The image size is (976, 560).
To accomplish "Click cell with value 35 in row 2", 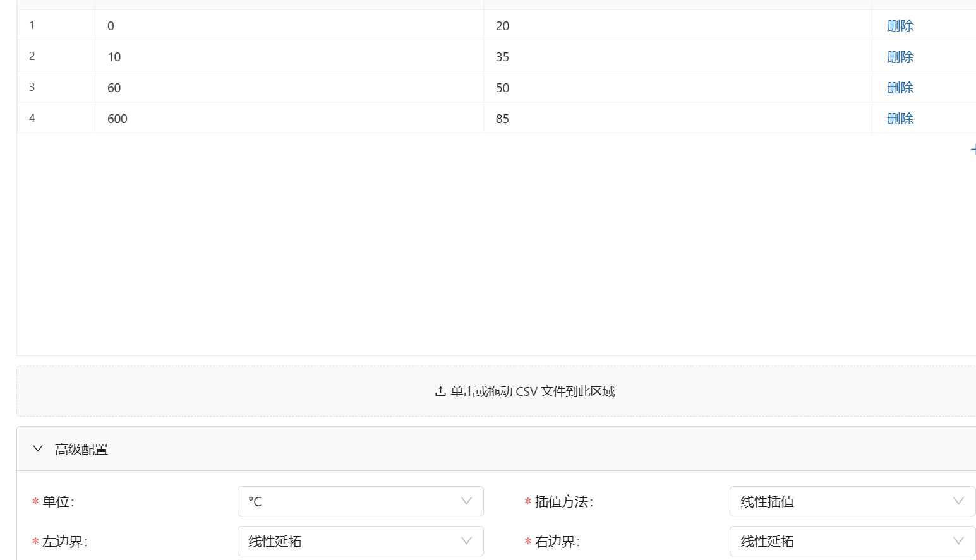I will click(x=678, y=57).
